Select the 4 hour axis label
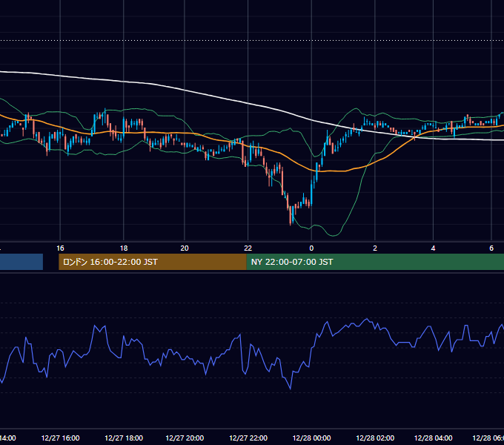504x445 pixels. click(x=433, y=248)
